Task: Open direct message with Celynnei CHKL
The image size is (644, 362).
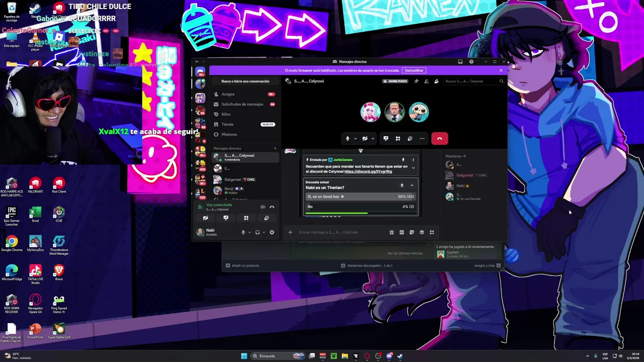Action: tap(245, 179)
